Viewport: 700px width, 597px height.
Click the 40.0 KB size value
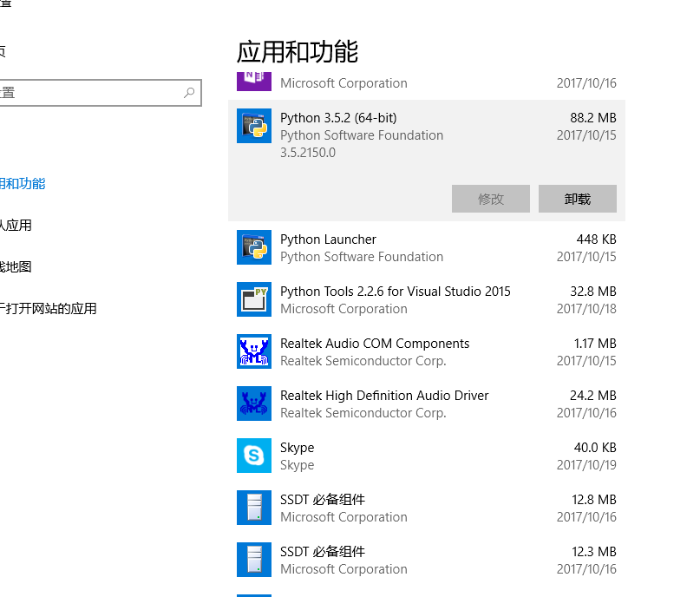coord(595,448)
